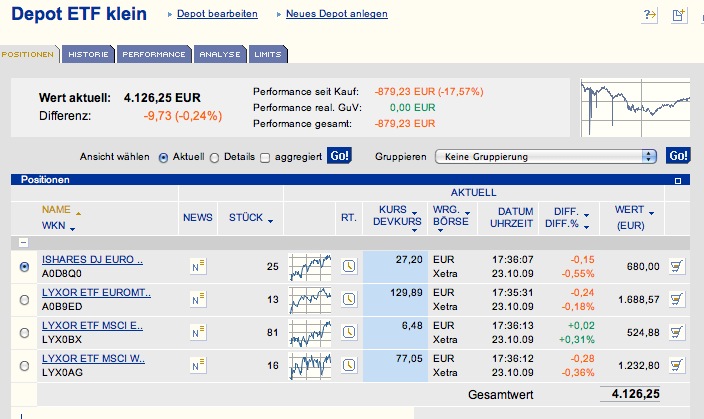
Task: Open news icon for ISHARES DJ EURO
Action: [198, 266]
